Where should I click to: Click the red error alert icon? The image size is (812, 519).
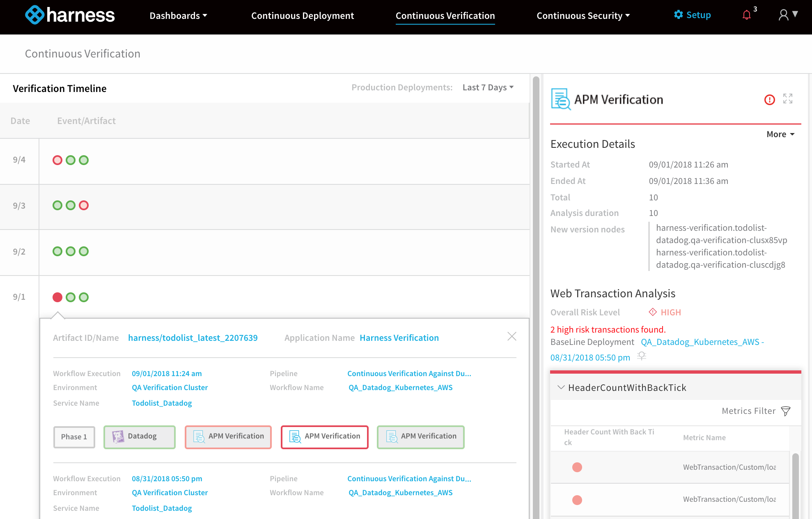[x=770, y=100]
